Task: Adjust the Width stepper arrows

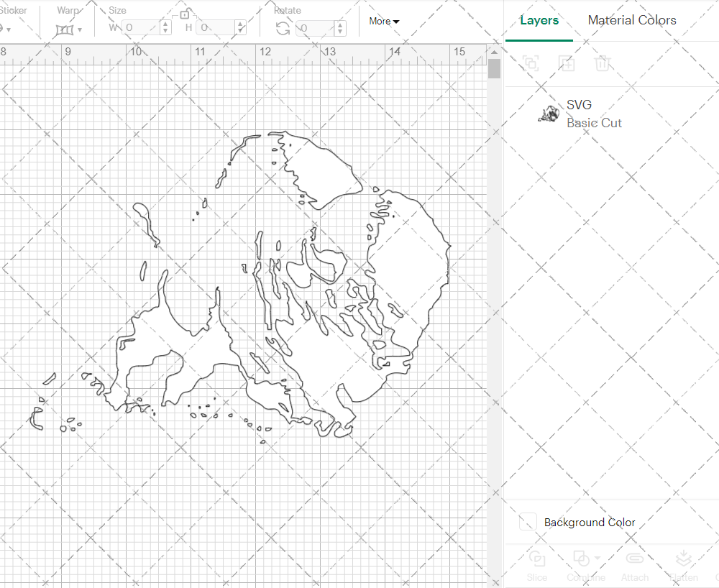Action: coord(166,27)
